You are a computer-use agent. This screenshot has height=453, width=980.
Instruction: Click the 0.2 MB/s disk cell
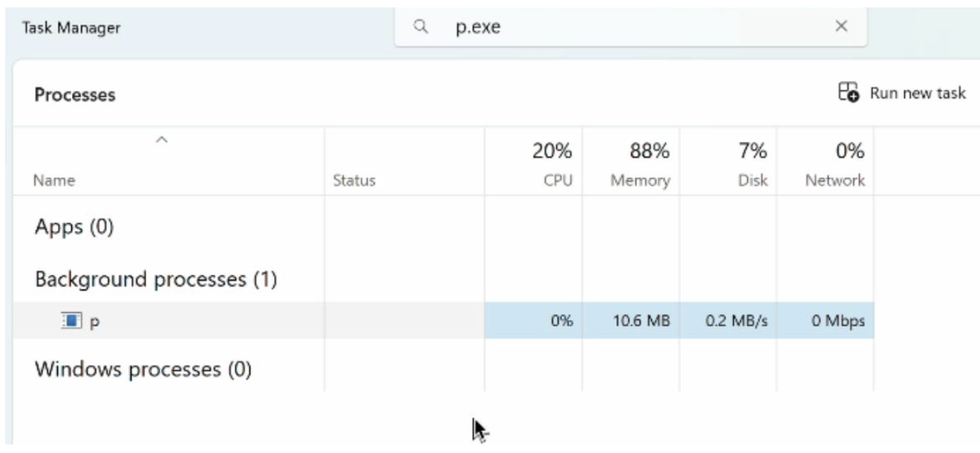[x=736, y=322]
